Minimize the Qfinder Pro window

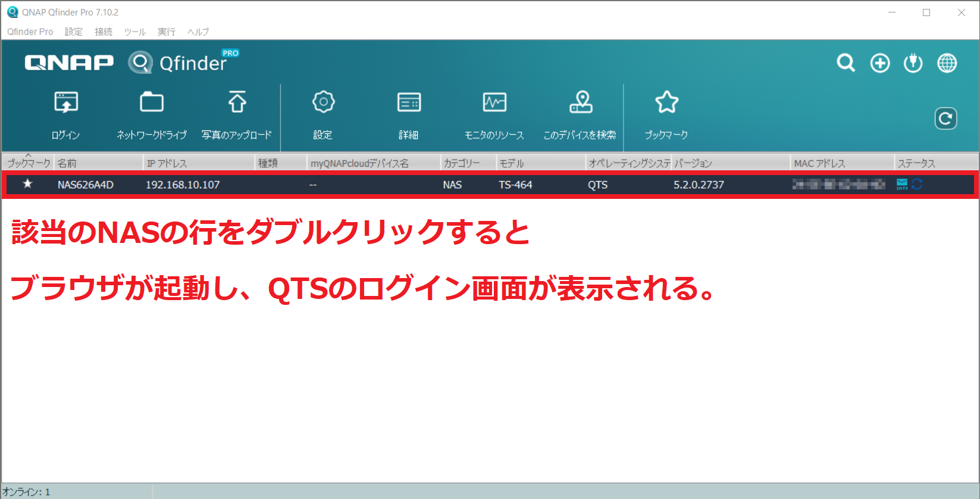pyautogui.click(x=892, y=13)
